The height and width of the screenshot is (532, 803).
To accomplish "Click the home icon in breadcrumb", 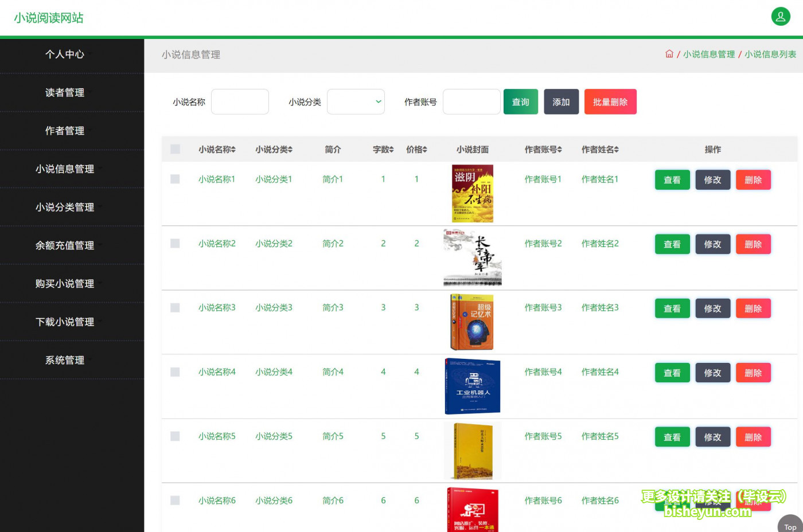I will click(669, 54).
